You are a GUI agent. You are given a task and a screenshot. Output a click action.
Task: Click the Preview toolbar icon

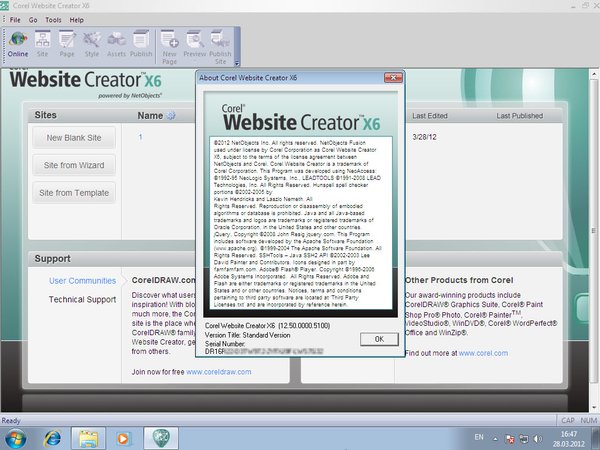click(196, 44)
